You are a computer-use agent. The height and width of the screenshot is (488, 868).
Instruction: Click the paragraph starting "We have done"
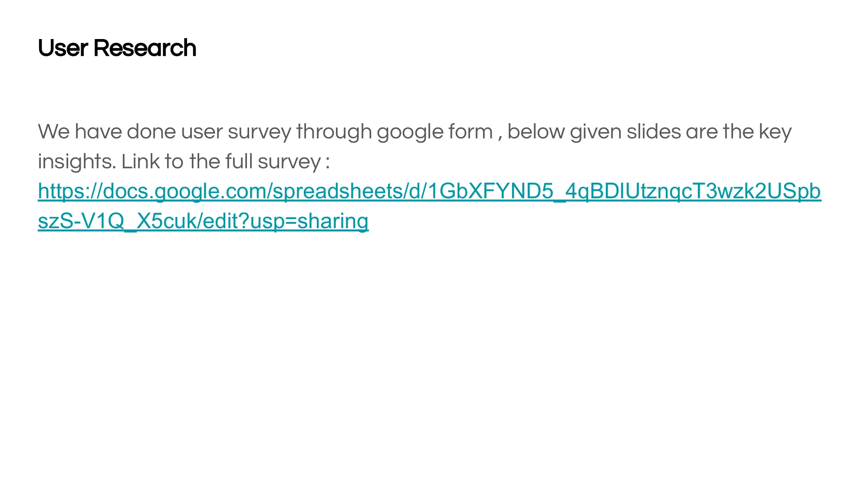(x=415, y=147)
